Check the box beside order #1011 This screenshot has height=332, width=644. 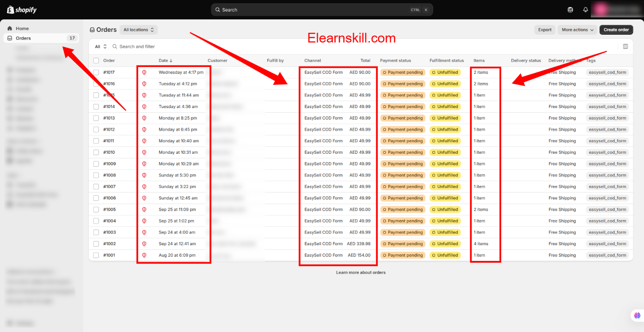[x=96, y=141]
